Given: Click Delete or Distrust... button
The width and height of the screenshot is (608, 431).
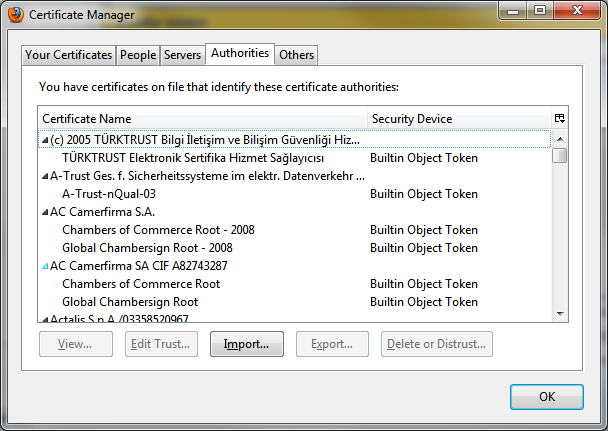Looking at the screenshot, I should pyautogui.click(x=437, y=344).
